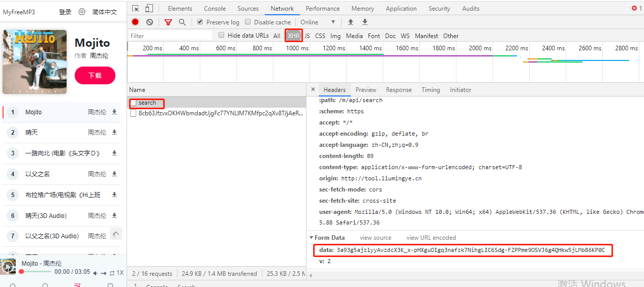The image size is (644, 287).
Task: Filter requests by CSS type
Action: (320, 36)
